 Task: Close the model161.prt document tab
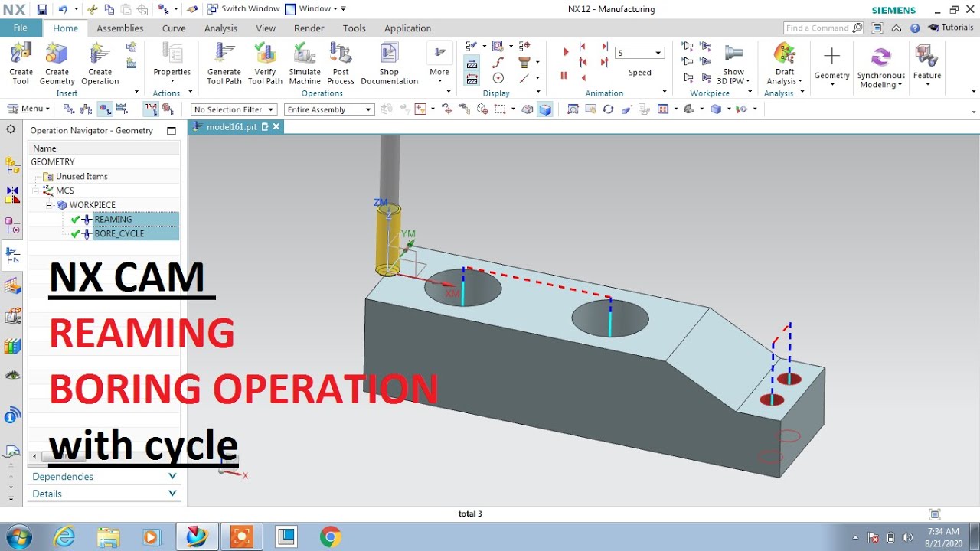pyautogui.click(x=276, y=127)
